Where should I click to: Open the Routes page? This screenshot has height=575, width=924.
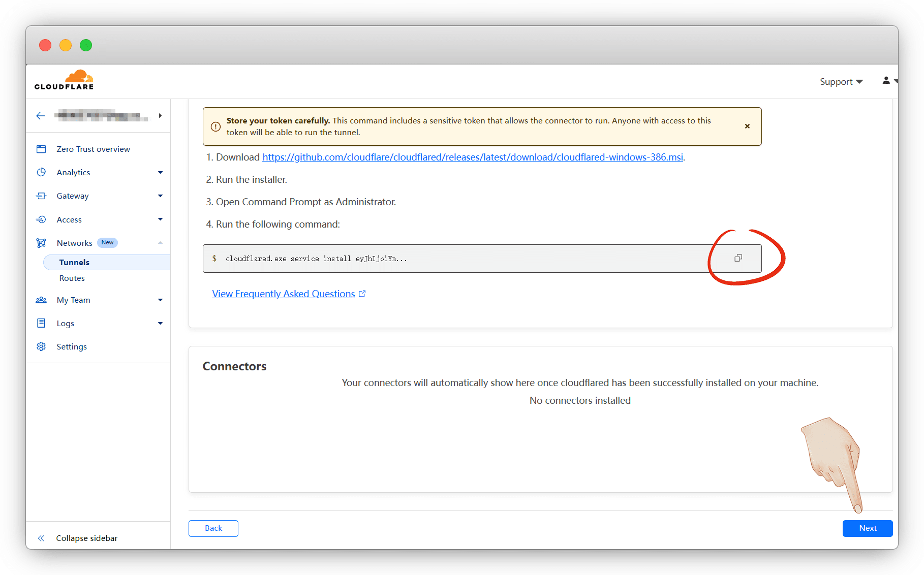click(x=72, y=278)
